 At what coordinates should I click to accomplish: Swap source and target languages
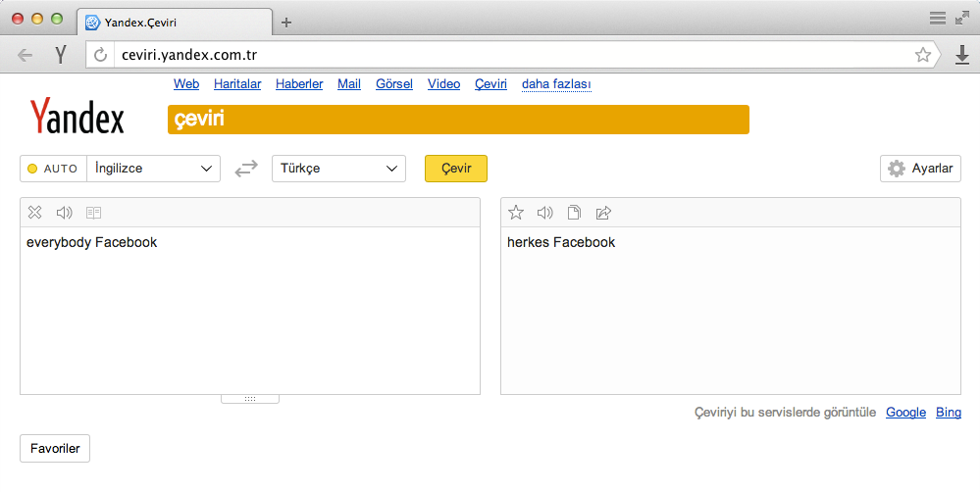(246, 169)
